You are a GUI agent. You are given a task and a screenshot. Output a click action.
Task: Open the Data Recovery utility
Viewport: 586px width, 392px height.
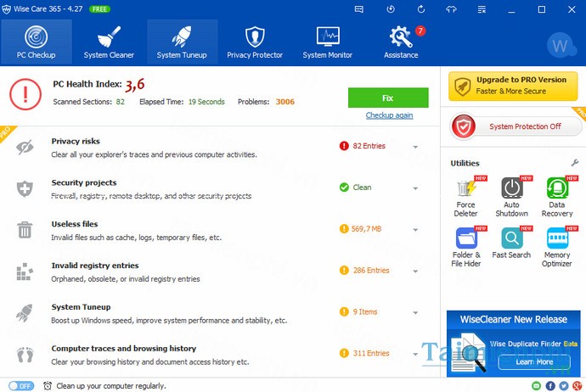(x=556, y=196)
